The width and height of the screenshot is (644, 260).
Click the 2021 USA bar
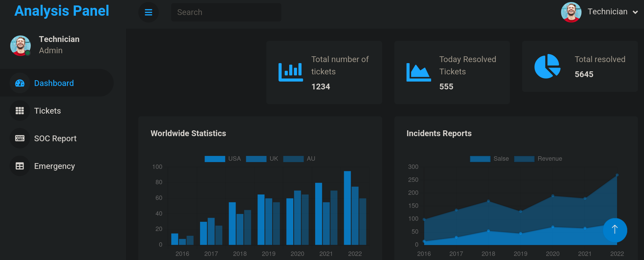319,214
